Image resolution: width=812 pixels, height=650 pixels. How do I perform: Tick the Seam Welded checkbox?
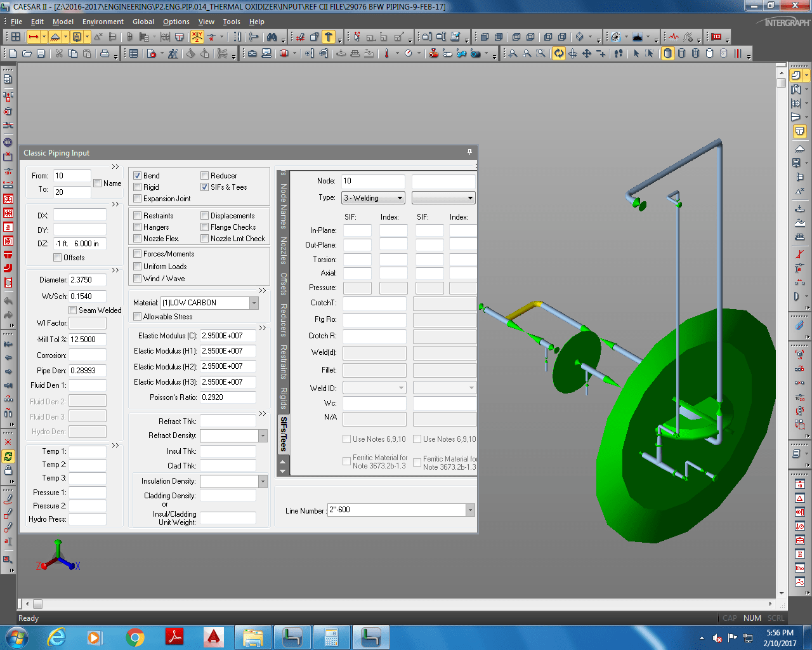73,310
